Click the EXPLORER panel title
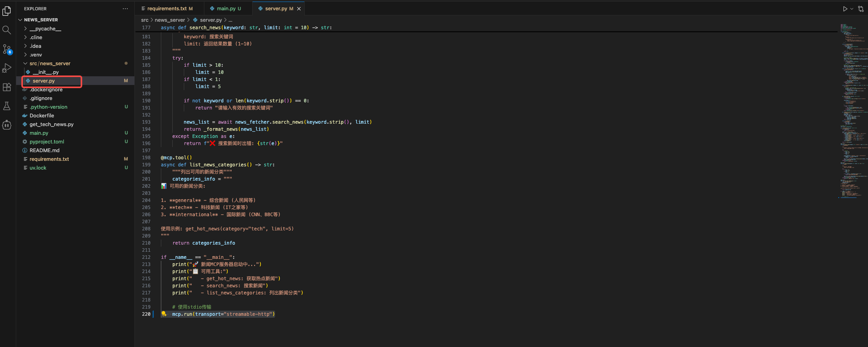Image resolution: width=868 pixels, height=347 pixels. click(35, 9)
